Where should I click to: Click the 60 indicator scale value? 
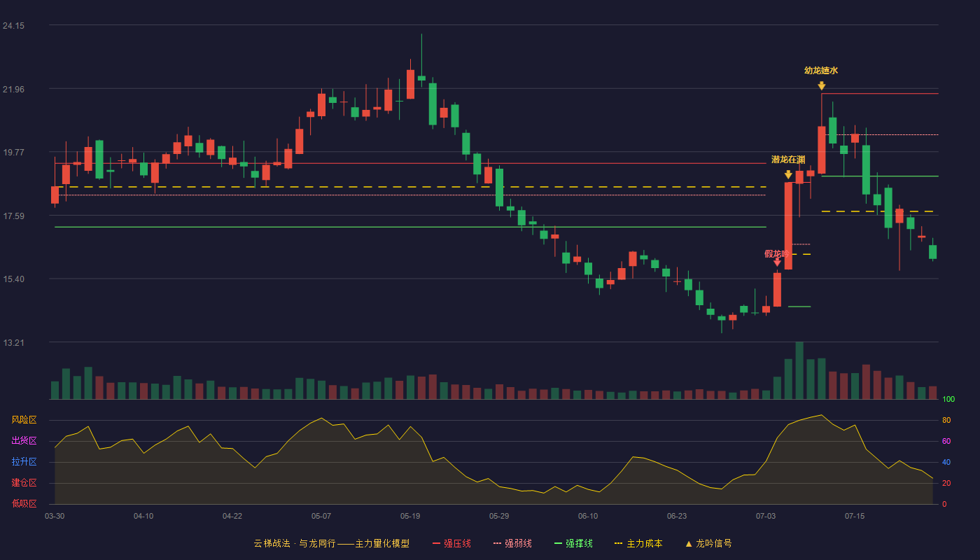(946, 441)
